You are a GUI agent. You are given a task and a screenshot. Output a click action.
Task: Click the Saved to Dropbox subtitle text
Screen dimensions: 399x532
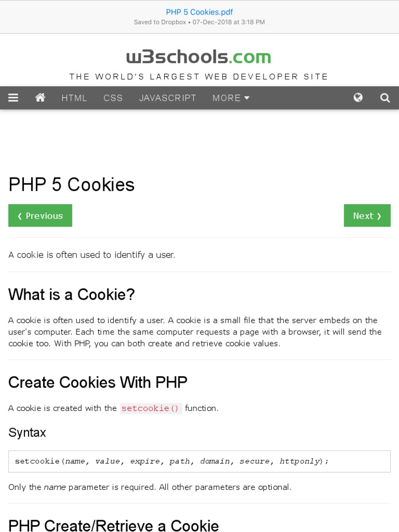[199, 22]
